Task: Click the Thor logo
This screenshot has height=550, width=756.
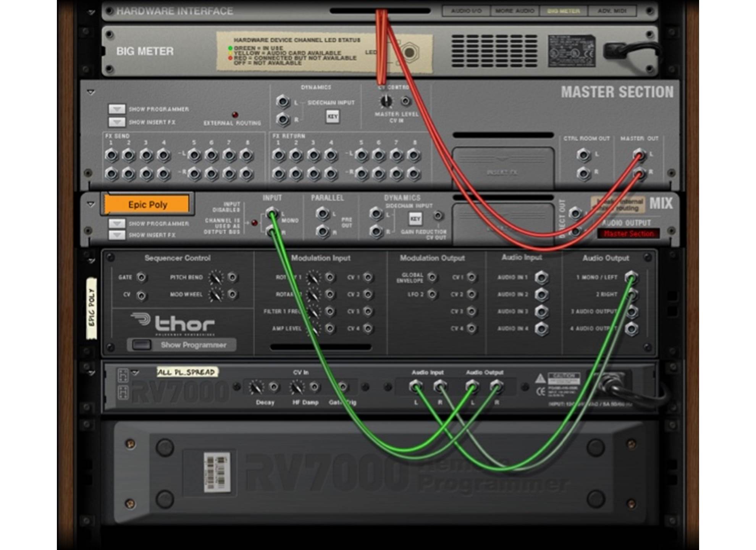Action: point(173,324)
